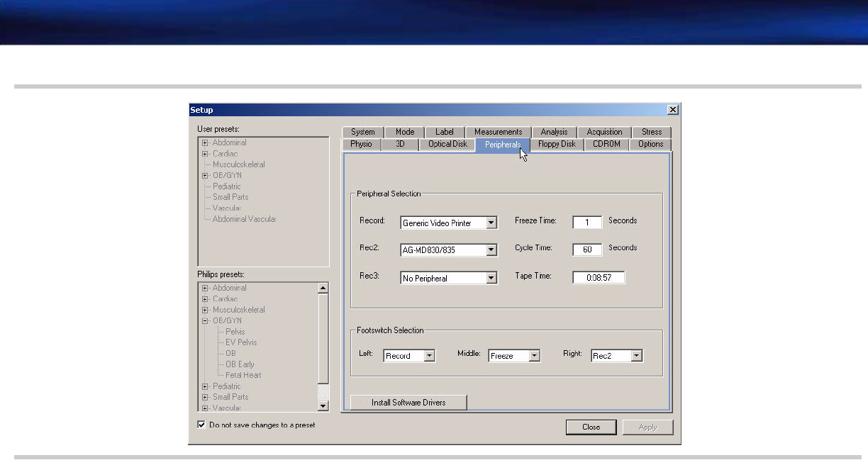Close the Setup dialog window
Viewport: 868px width, 465px height.
point(672,110)
